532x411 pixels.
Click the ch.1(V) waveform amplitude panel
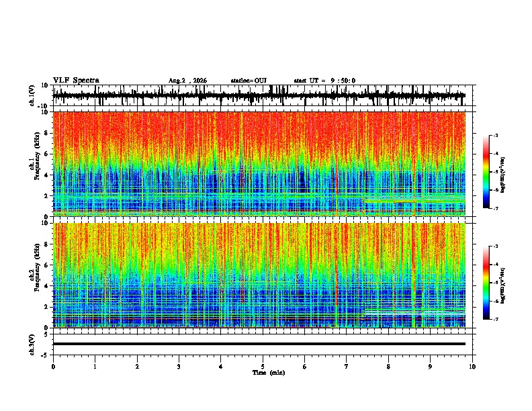pyautogui.click(x=264, y=95)
